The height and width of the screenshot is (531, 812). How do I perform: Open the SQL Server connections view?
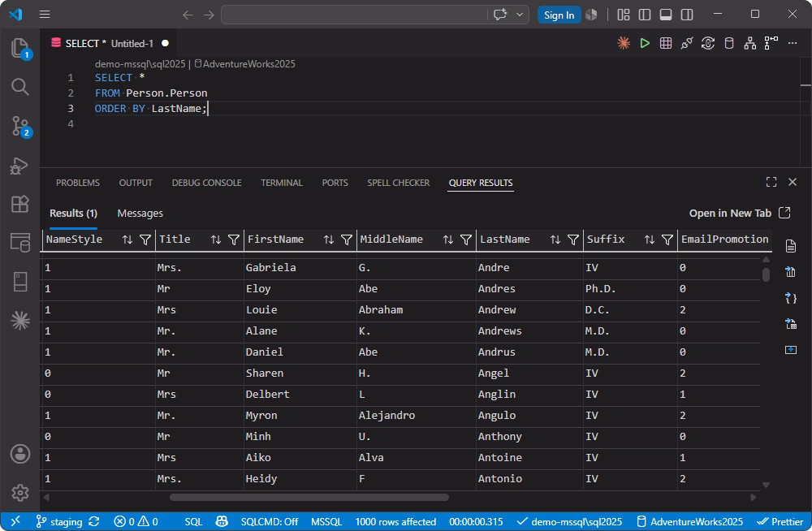click(20, 243)
